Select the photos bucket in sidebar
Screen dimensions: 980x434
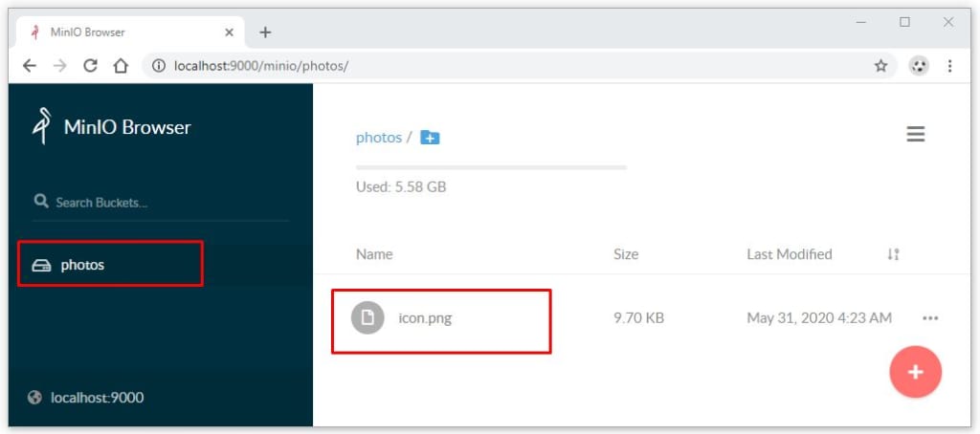coord(82,265)
